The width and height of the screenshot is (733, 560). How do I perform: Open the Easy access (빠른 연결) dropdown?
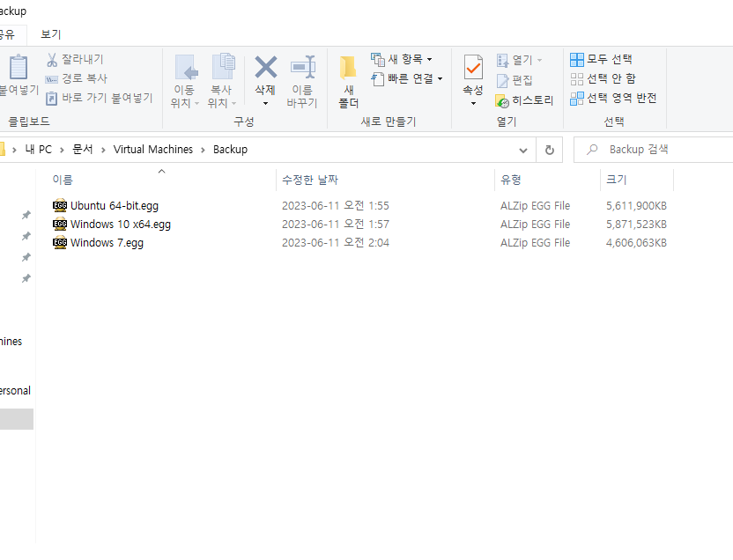(x=407, y=78)
